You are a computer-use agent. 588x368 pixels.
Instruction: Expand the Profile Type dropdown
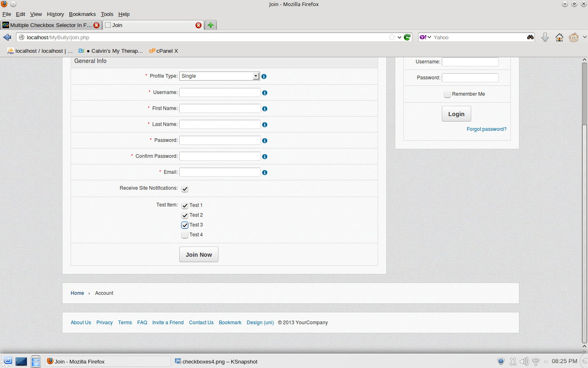(256, 76)
